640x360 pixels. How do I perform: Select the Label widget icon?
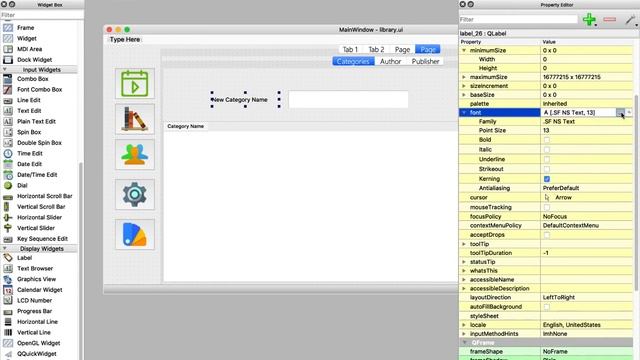8,258
